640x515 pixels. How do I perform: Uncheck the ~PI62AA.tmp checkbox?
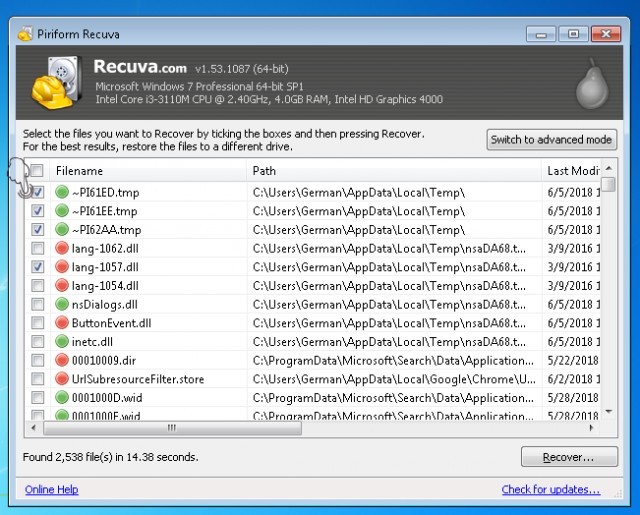tap(38, 229)
